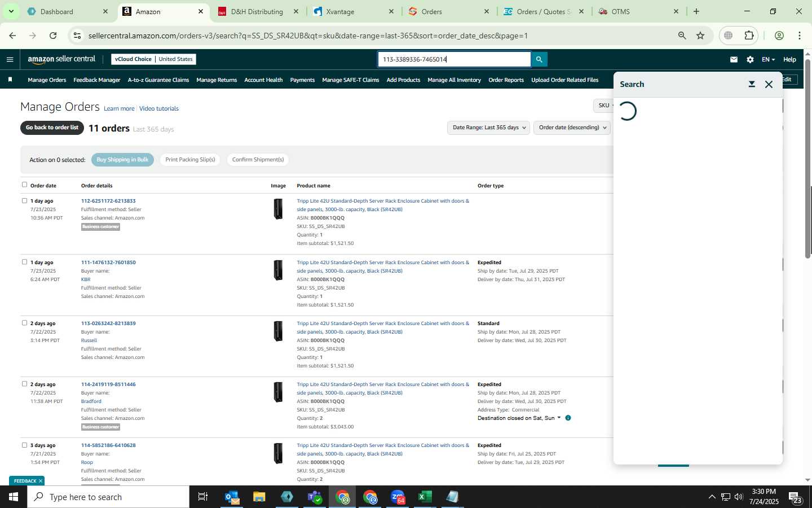
Task: Click the order ID search input field
Action: coord(454,59)
